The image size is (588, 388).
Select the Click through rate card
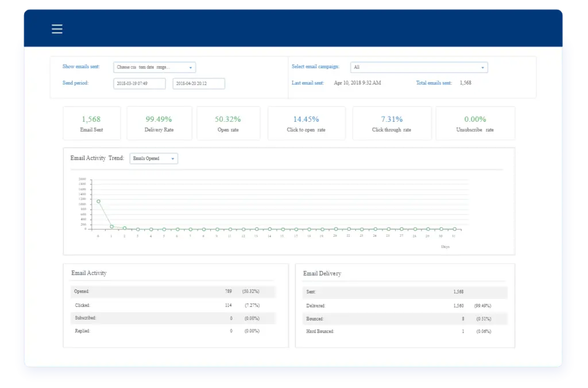pyautogui.click(x=392, y=124)
